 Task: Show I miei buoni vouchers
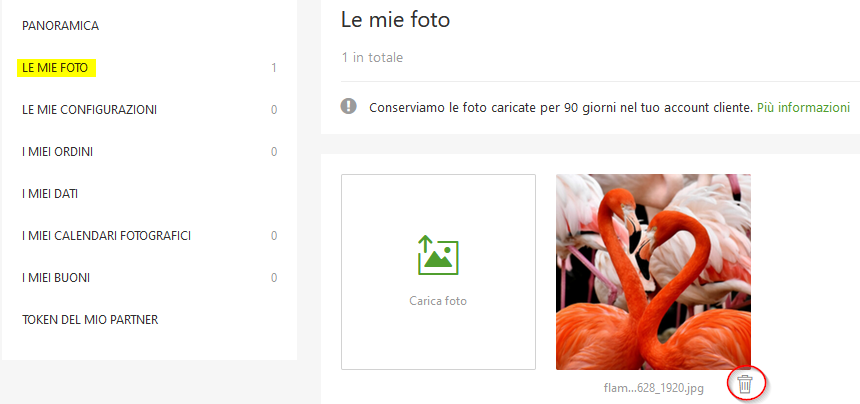pyautogui.click(x=56, y=278)
